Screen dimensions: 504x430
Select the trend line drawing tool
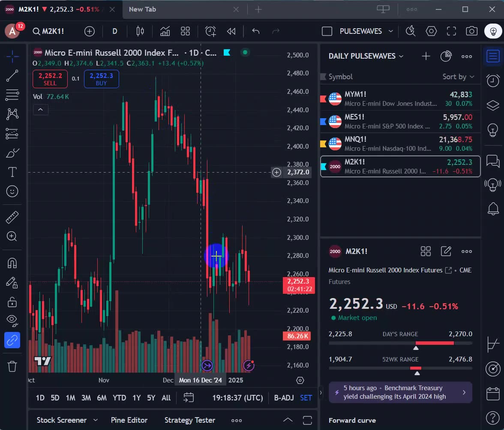pyautogui.click(x=12, y=76)
